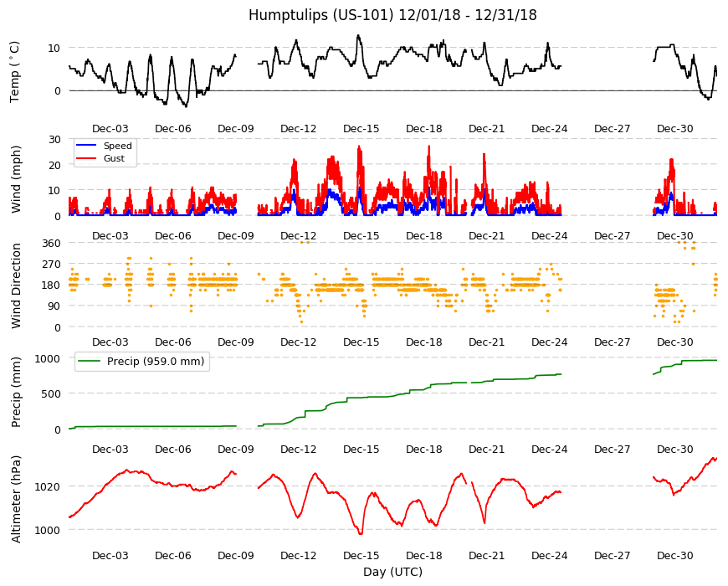
Task: Click the green Precip legend line
Action: pos(90,362)
